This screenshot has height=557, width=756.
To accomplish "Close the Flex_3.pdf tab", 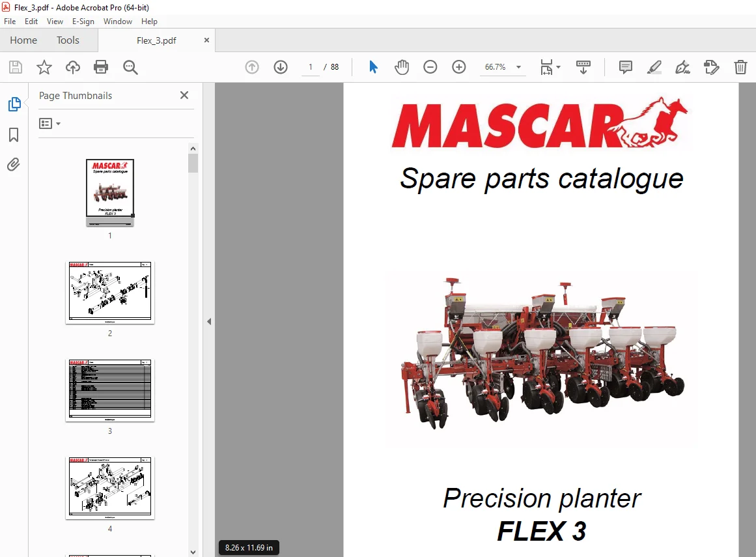I will [206, 40].
